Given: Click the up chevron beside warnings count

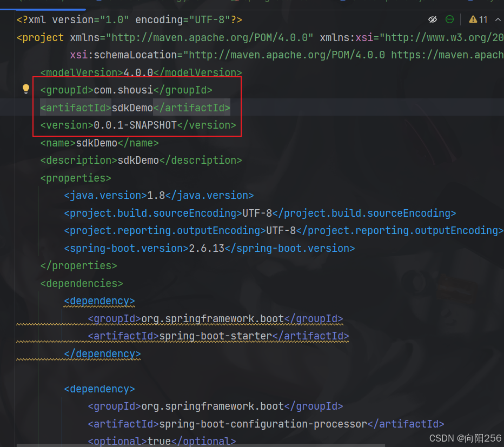Looking at the screenshot, I should point(498,19).
